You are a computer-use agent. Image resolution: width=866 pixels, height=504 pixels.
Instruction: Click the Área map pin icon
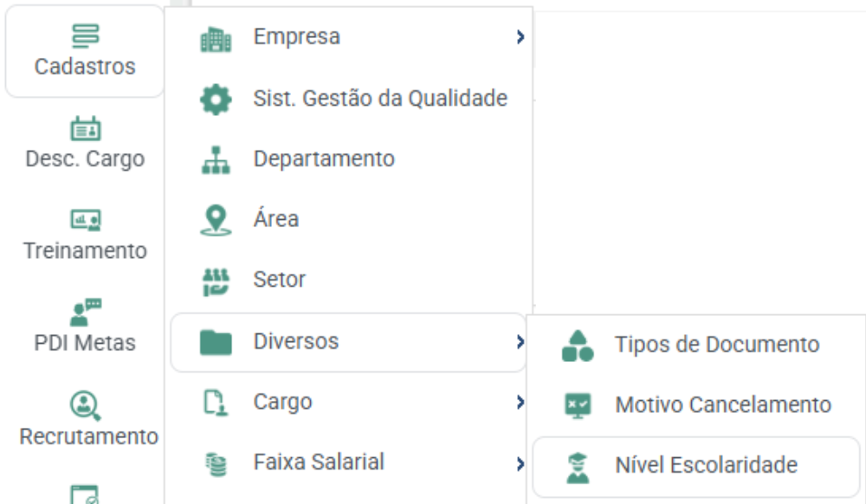point(216,220)
